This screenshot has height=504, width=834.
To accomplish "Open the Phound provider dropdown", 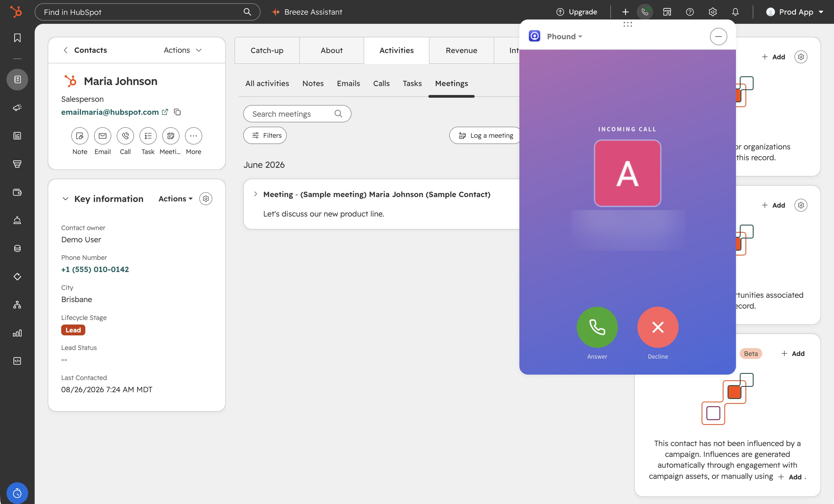I will point(564,37).
